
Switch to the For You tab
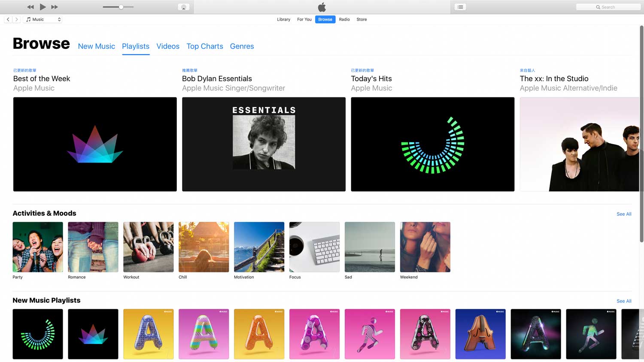[x=304, y=19]
